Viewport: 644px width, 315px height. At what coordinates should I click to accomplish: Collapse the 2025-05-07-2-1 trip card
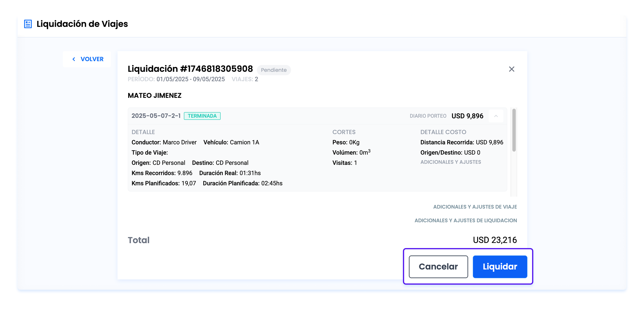tap(496, 116)
